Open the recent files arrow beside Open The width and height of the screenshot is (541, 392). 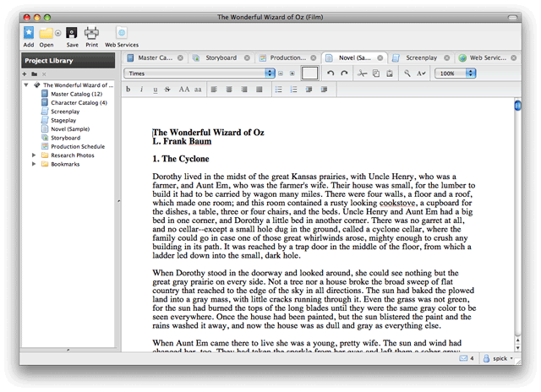pyautogui.click(x=58, y=33)
